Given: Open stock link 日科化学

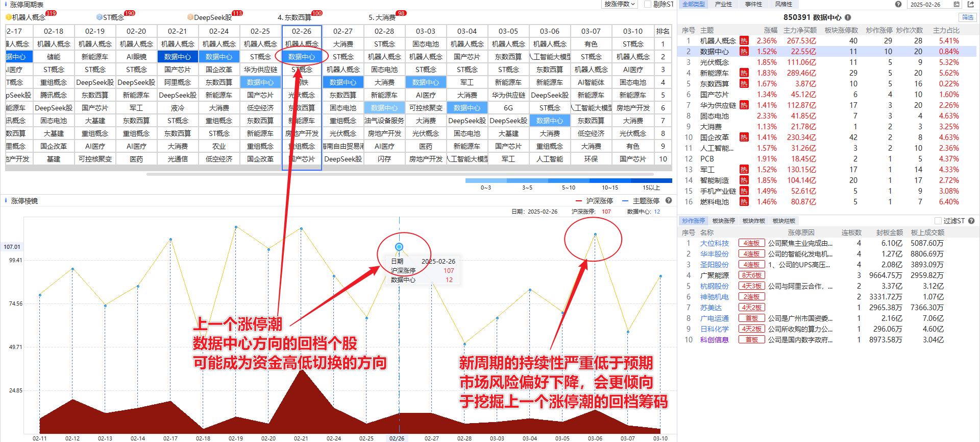Looking at the screenshot, I should point(714,329).
